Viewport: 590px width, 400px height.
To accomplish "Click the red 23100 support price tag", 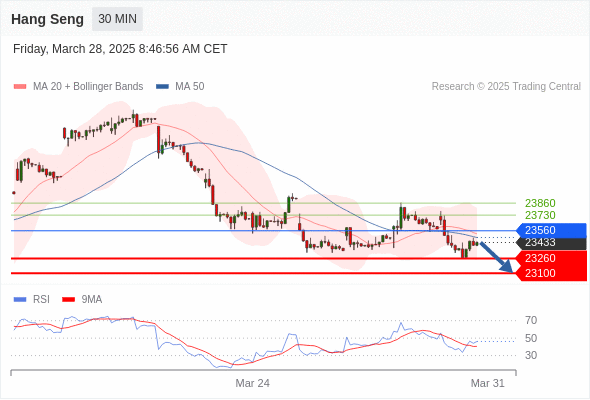I will pos(551,273).
